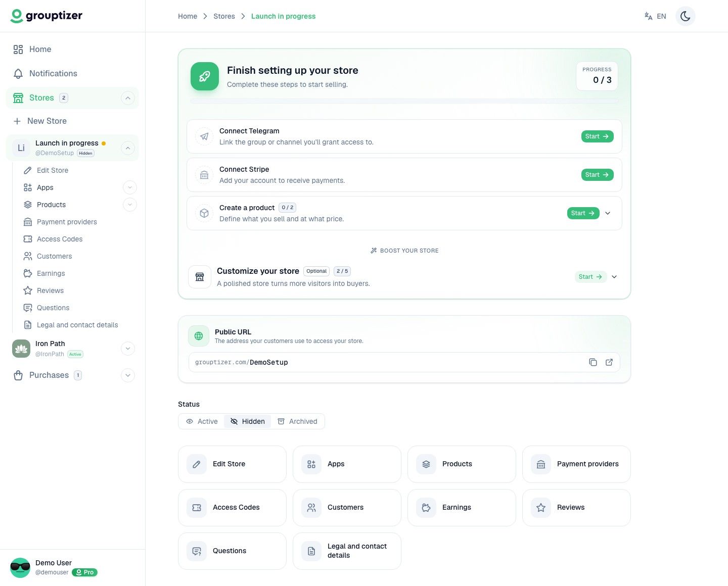
Task: Open Home in sidebar
Action: (72, 49)
